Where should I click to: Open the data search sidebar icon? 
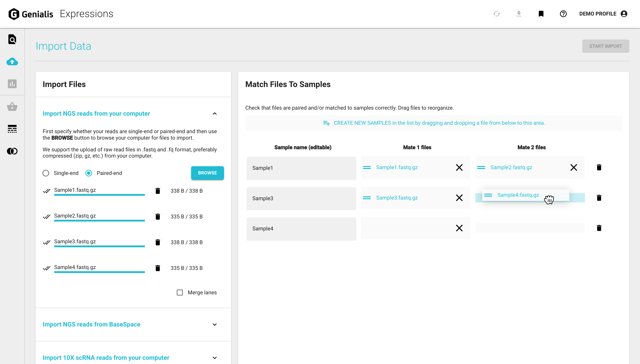[12, 40]
